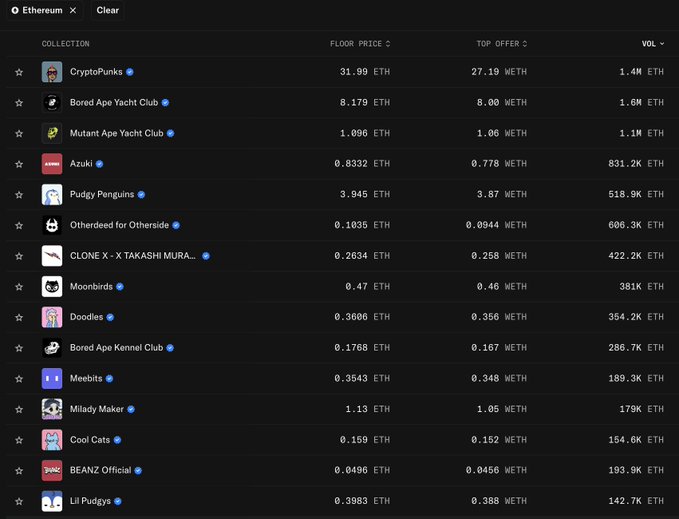This screenshot has width=679, height=519.
Task: Click the 381K ETH volume value
Action: tap(641, 287)
